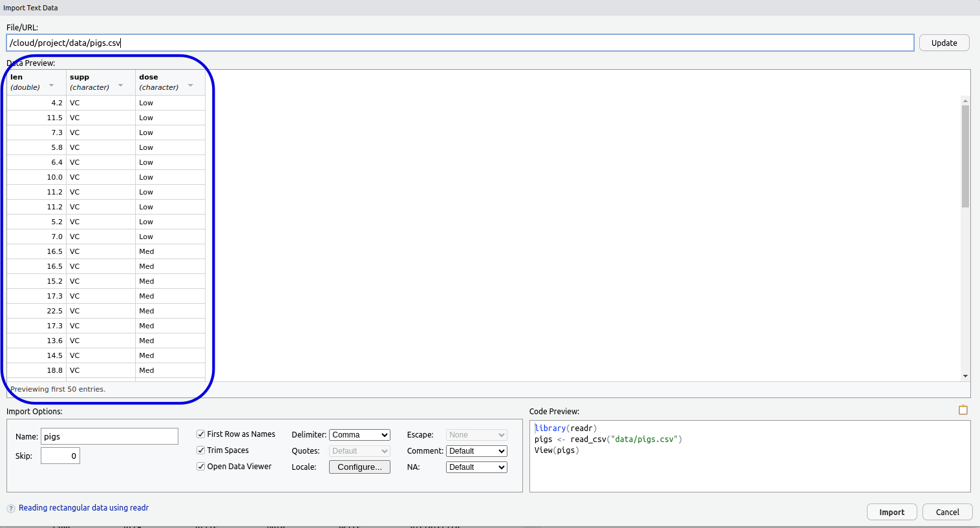This screenshot has width=980, height=528.
Task: Open the supp column type dropdown arrow
Action: [120, 85]
